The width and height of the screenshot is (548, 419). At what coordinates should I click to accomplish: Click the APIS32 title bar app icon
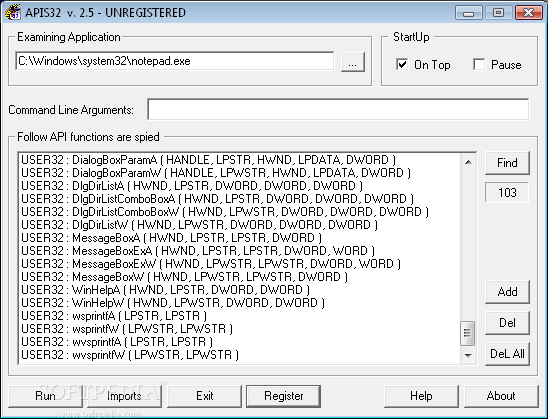click(x=13, y=12)
